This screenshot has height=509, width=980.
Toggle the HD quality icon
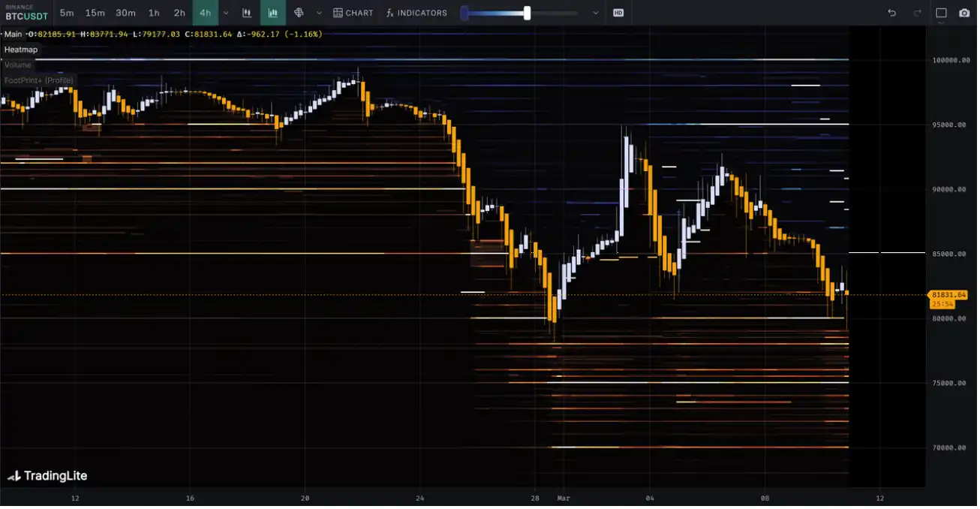point(618,13)
